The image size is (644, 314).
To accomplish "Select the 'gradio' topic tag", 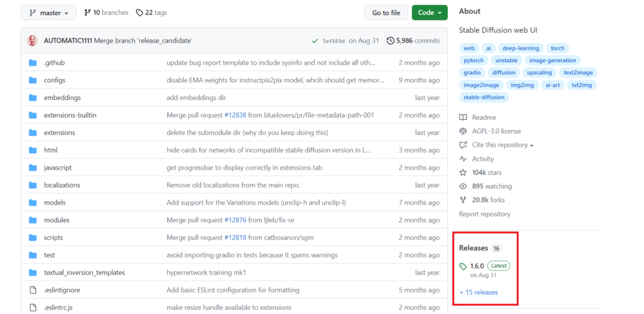I will click(472, 73).
